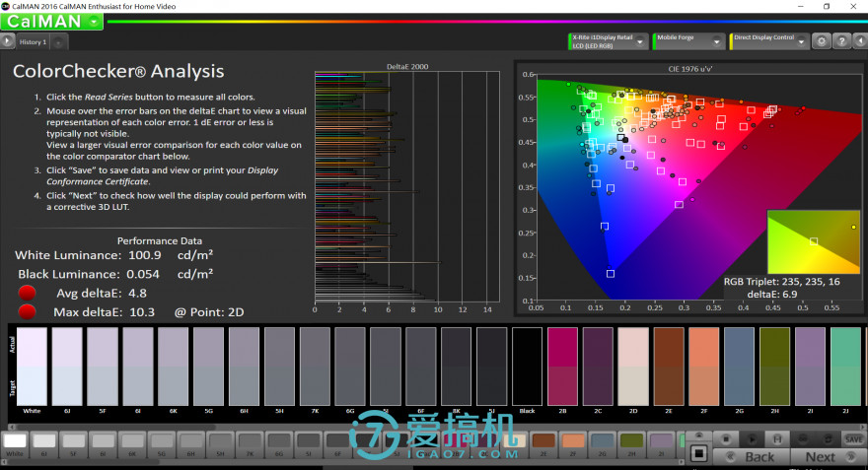Expand the X-Rite i1Display Retail meter dropdown
Image resolution: width=868 pixels, height=470 pixels.
(x=642, y=41)
